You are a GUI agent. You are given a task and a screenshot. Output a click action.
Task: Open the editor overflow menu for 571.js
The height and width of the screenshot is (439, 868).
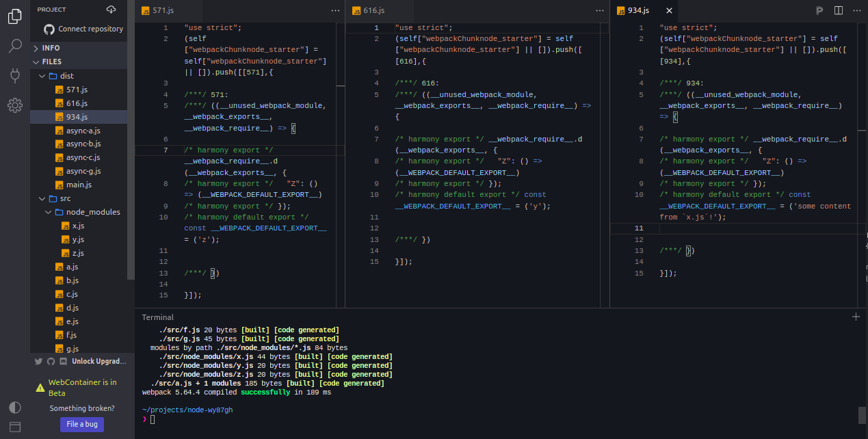[x=335, y=10]
